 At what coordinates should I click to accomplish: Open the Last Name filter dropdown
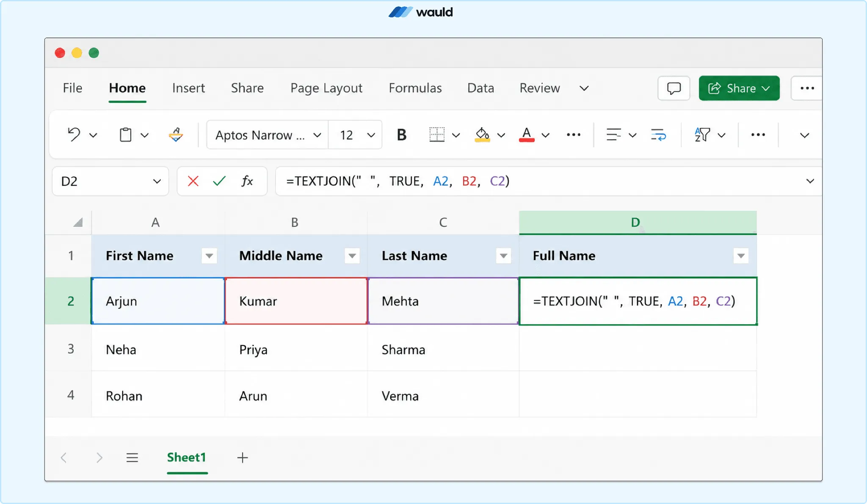(x=503, y=256)
